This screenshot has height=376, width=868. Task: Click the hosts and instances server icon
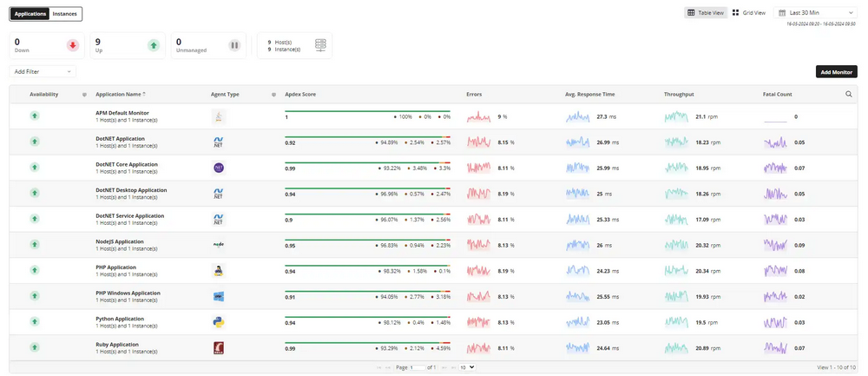click(x=321, y=45)
